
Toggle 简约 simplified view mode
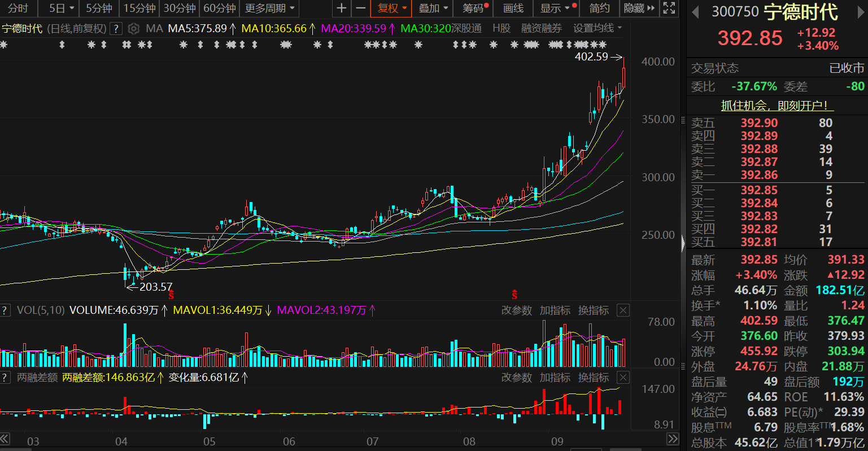[x=599, y=8]
